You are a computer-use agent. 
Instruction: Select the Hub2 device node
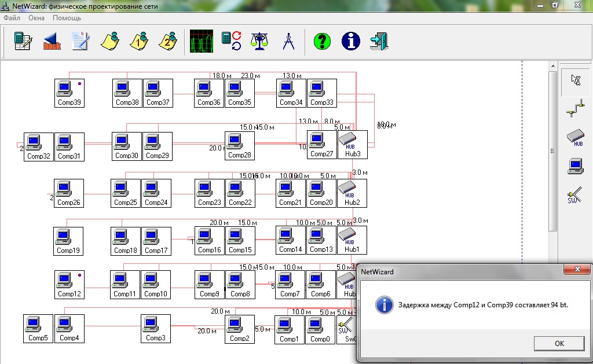pyautogui.click(x=352, y=193)
